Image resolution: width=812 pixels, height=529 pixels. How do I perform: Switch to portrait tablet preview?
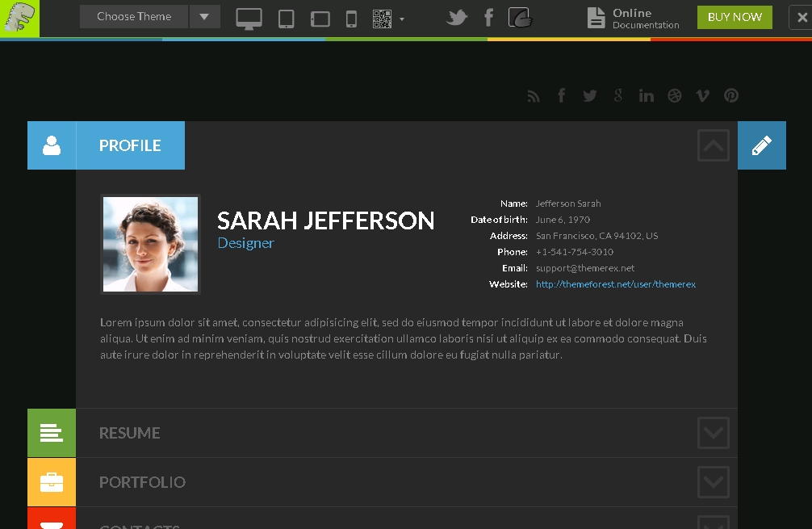pyautogui.click(x=286, y=19)
